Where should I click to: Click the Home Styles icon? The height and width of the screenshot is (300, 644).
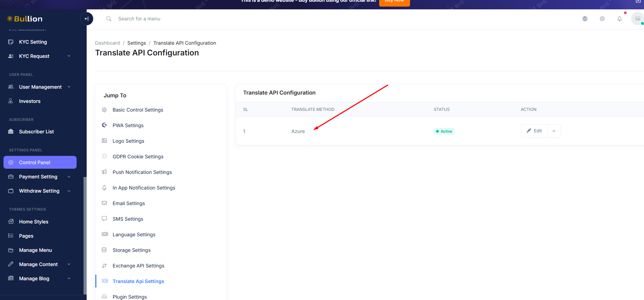click(11, 222)
